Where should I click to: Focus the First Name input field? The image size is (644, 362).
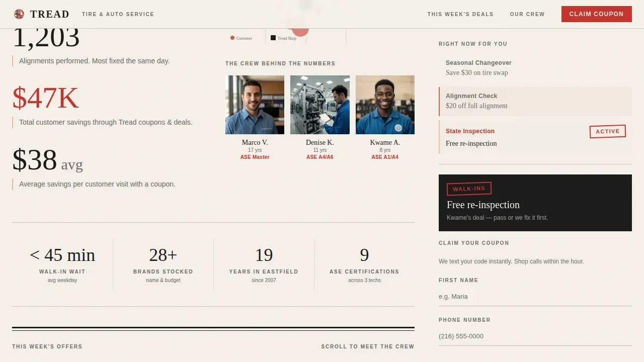(x=535, y=297)
